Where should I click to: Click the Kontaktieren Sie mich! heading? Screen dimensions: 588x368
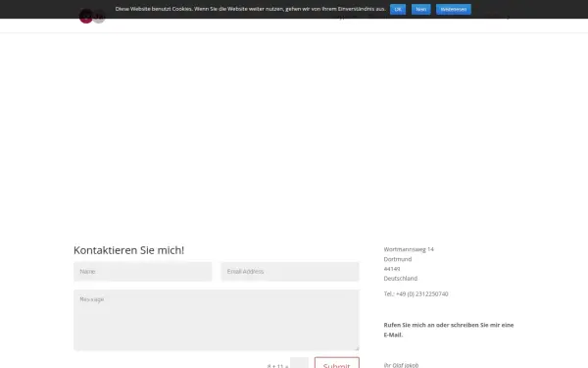(128, 250)
